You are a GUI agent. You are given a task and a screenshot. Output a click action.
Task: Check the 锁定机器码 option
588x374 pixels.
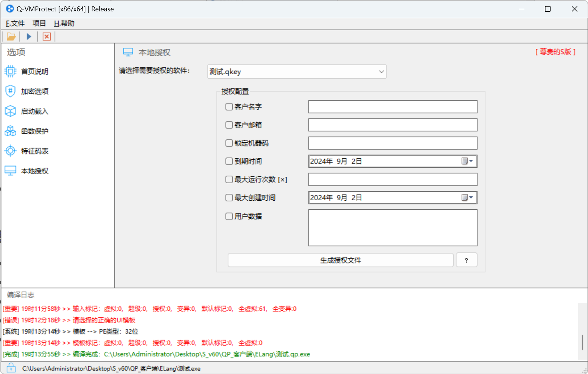pos(229,143)
